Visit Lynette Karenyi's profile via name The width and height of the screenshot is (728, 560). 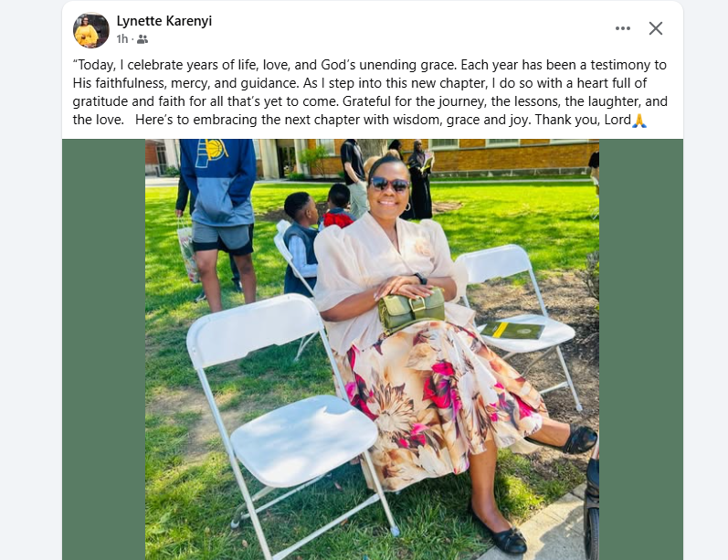click(x=164, y=21)
